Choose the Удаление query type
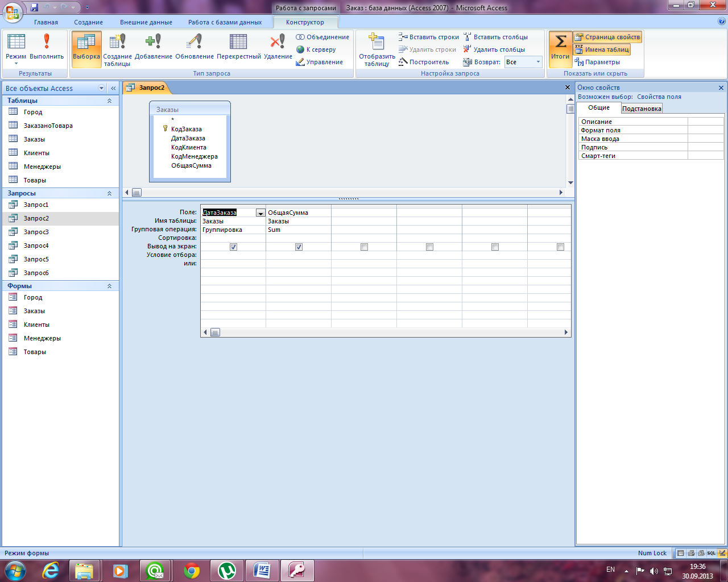The image size is (728, 582). point(278,48)
